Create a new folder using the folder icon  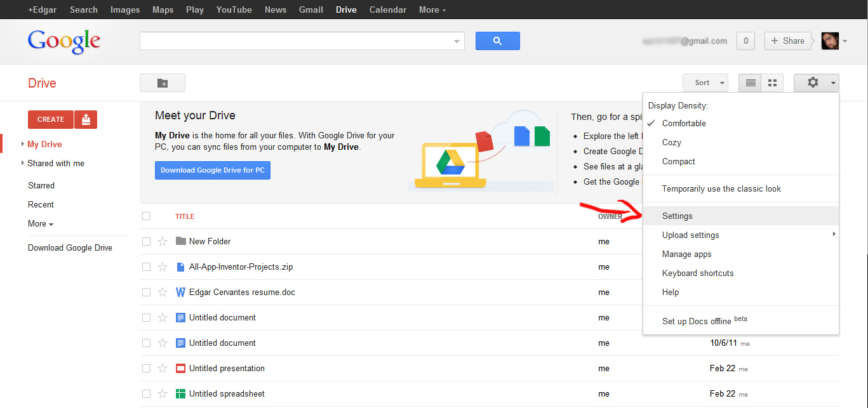[163, 82]
